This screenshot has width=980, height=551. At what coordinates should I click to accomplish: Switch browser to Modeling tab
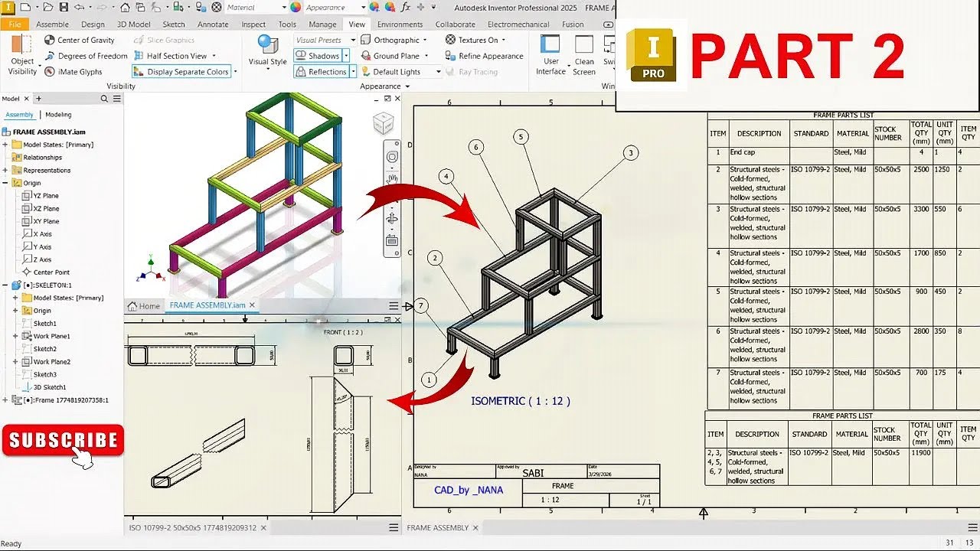(58, 115)
